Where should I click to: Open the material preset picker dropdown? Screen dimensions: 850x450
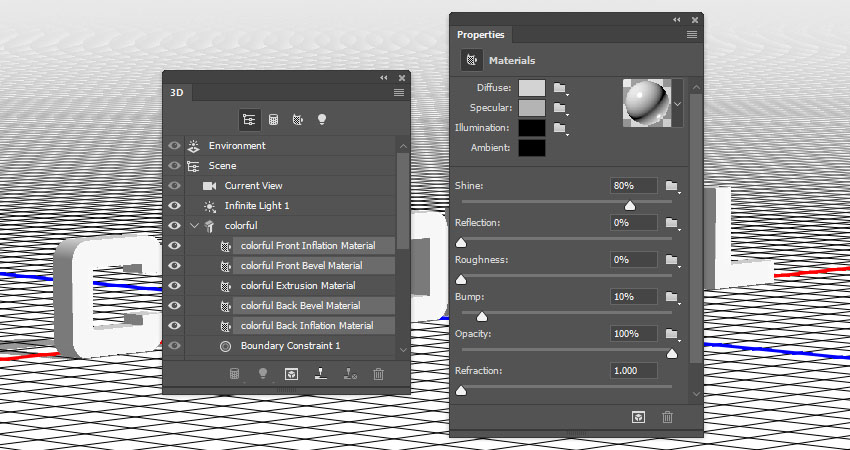click(677, 102)
